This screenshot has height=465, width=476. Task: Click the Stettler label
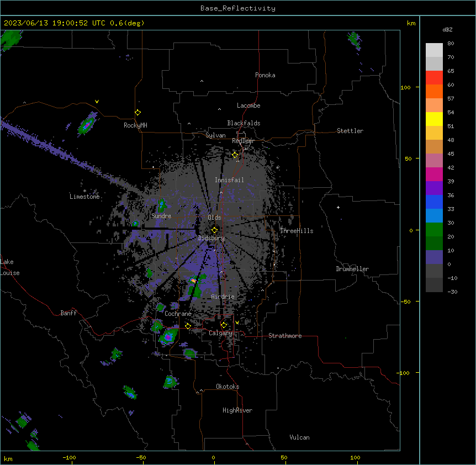pyautogui.click(x=350, y=131)
